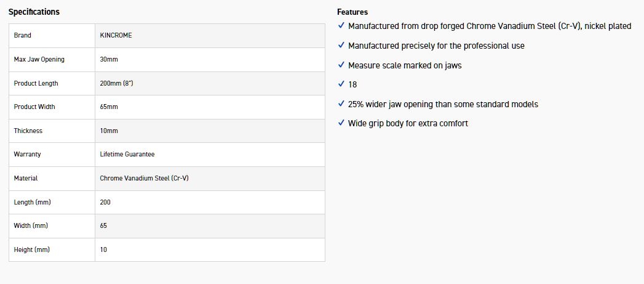Click the Features heading

pos(352,12)
